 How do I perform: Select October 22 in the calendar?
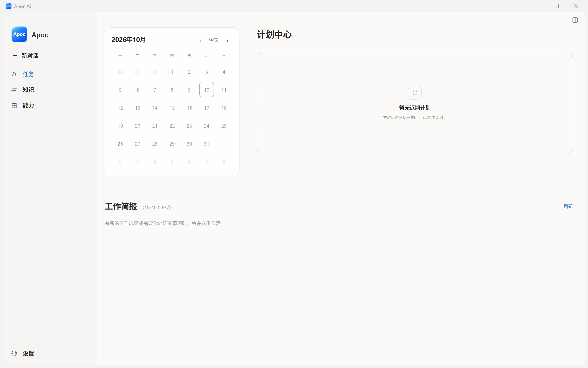(x=172, y=126)
